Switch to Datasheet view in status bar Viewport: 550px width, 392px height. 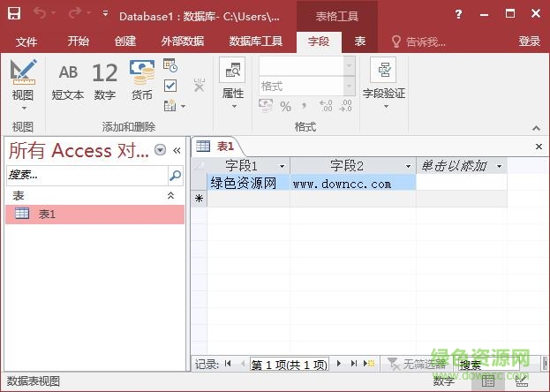(488, 381)
